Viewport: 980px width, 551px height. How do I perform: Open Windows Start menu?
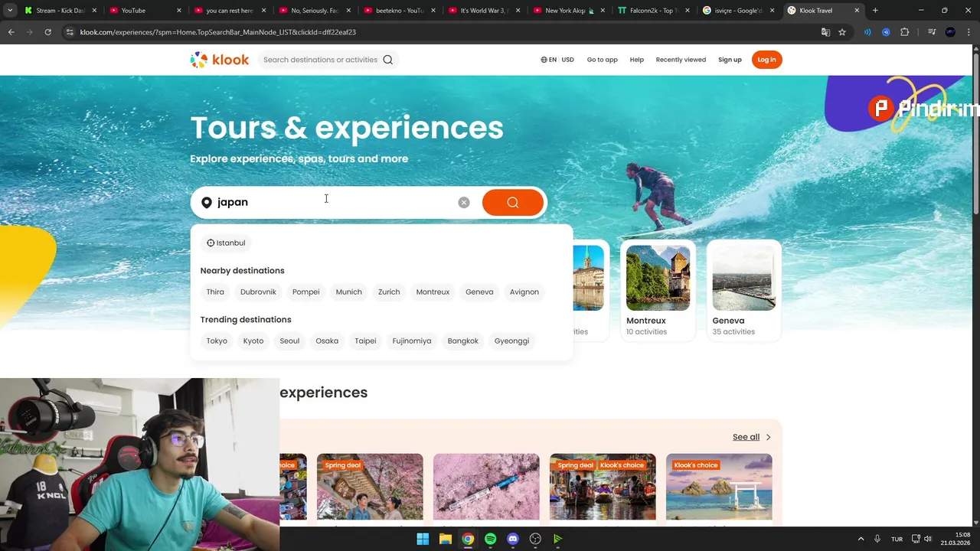tap(423, 539)
